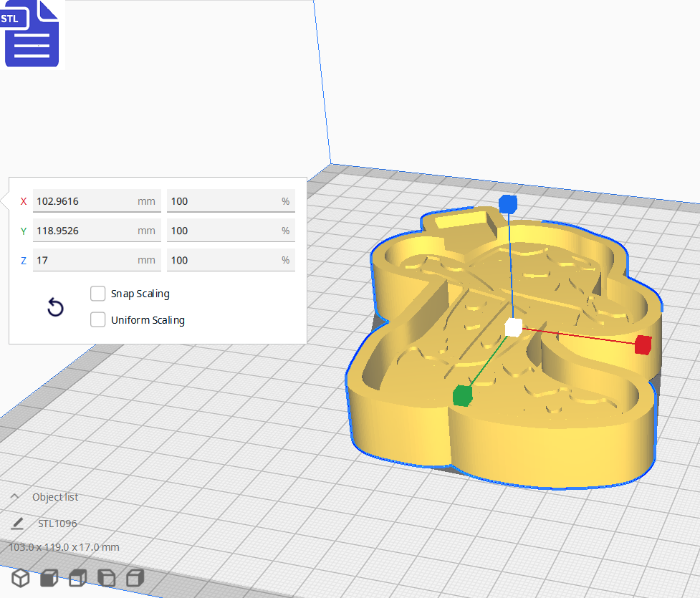The image size is (700, 598).
Task: Switch to right view cube icon
Action: click(x=135, y=578)
